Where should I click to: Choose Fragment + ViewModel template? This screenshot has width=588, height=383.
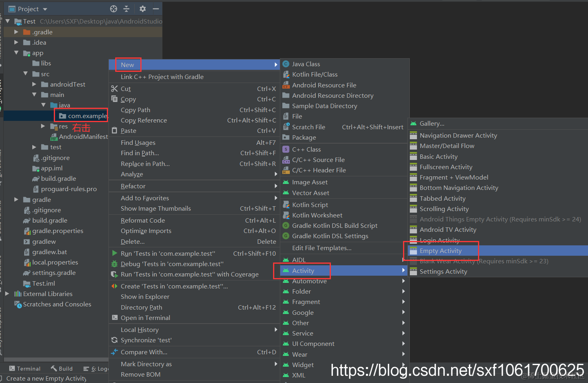coord(498,178)
